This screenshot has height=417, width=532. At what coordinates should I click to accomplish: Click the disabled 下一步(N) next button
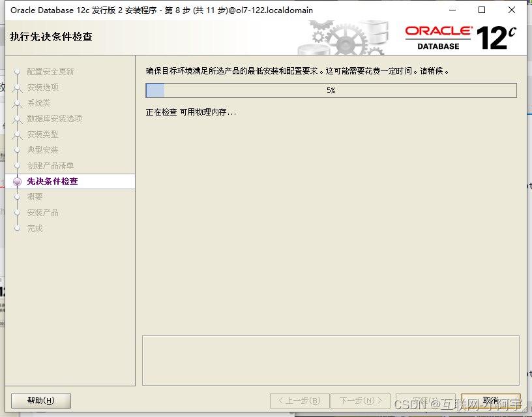[x=361, y=401]
